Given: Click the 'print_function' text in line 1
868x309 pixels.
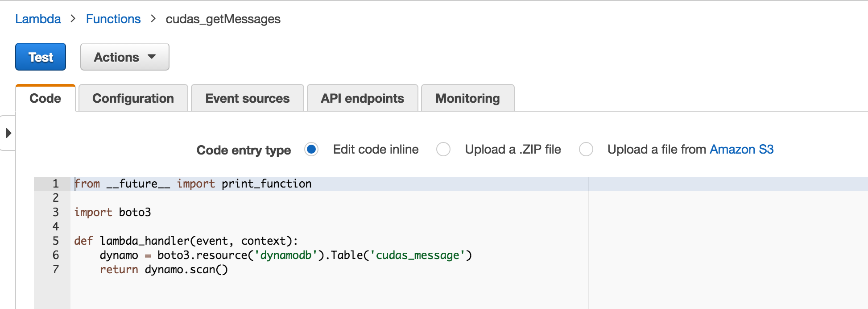Looking at the screenshot, I should (267, 184).
